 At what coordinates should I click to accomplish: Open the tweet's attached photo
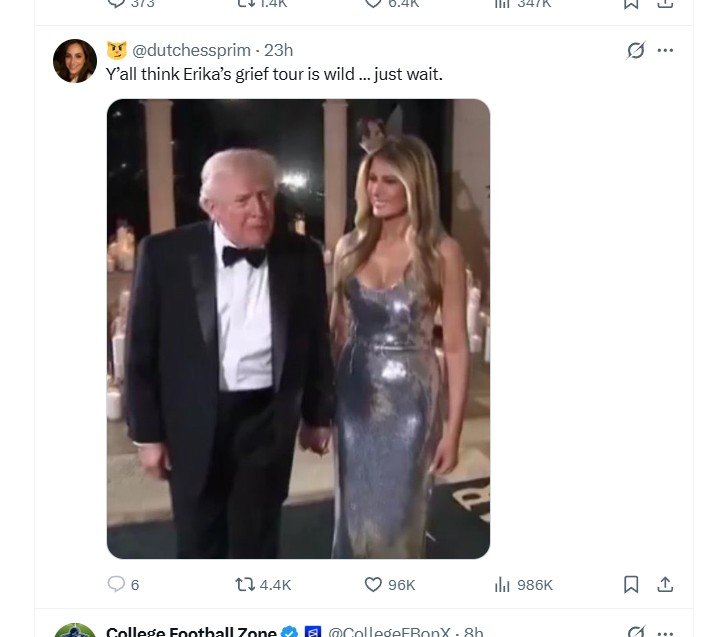298,328
